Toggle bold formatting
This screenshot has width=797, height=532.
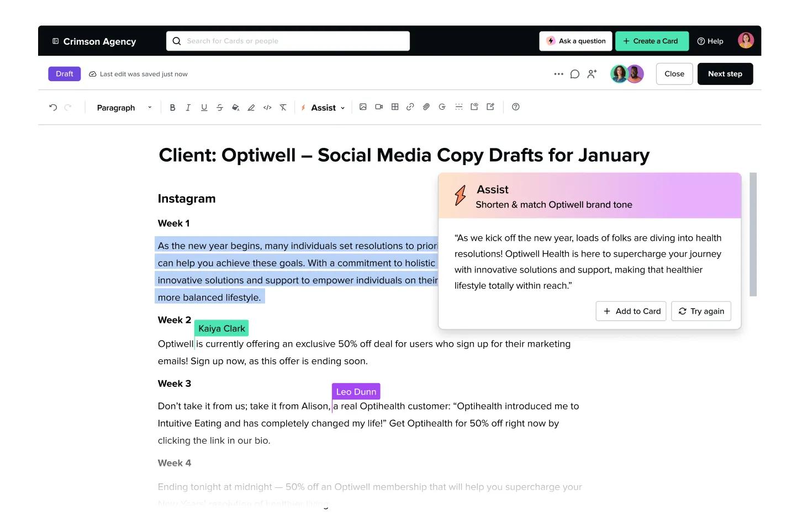click(172, 107)
